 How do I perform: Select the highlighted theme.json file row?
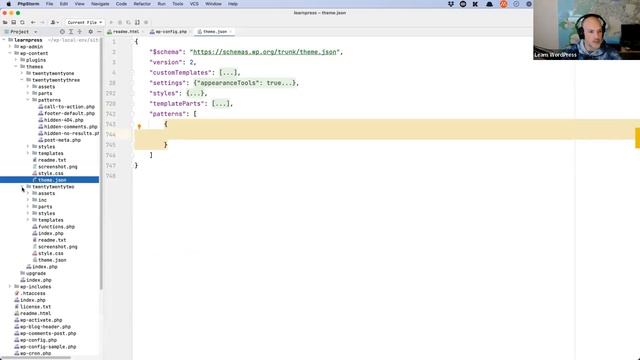coord(49,180)
